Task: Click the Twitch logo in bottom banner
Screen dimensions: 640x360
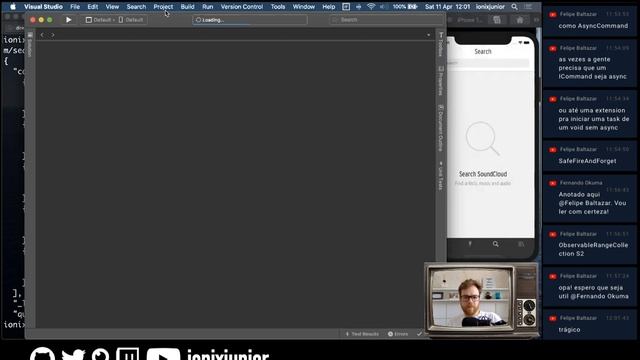Action: 127,354
